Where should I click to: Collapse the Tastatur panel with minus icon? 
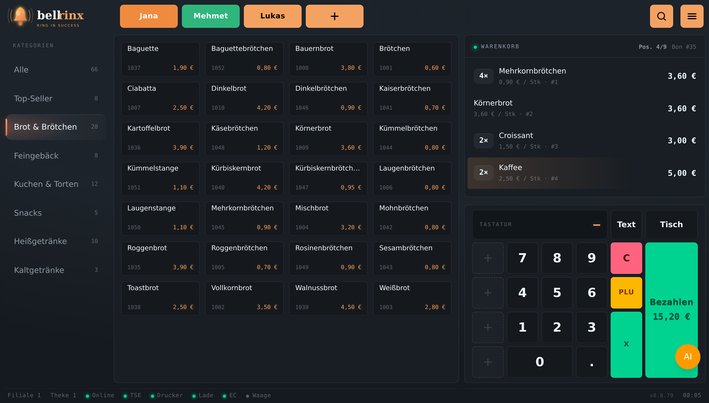(596, 225)
